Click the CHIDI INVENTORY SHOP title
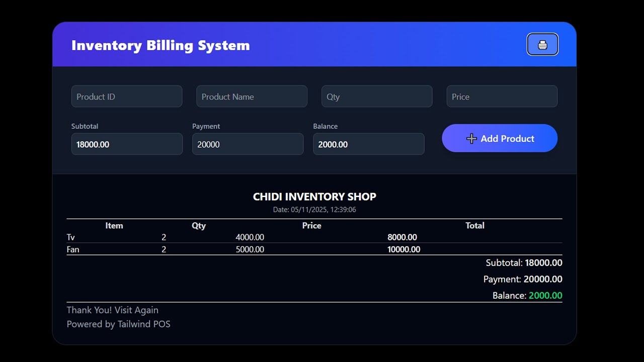Viewport: 644px width, 362px height. tap(314, 197)
